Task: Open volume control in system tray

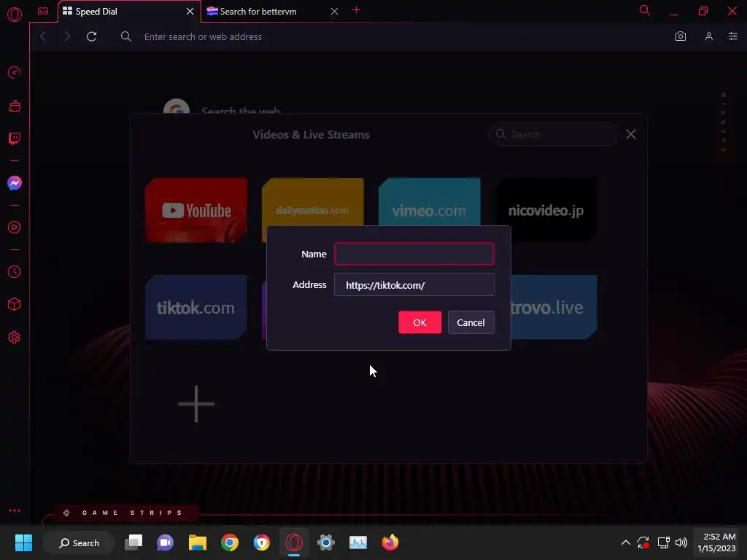Action: [681, 542]
